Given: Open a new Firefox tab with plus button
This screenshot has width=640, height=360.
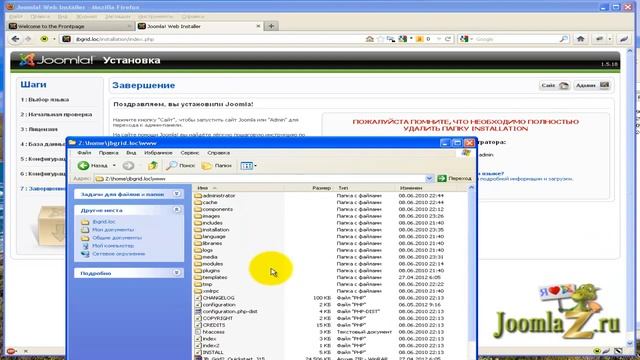Looking at the screenshot, I should (x=271, y=26).
